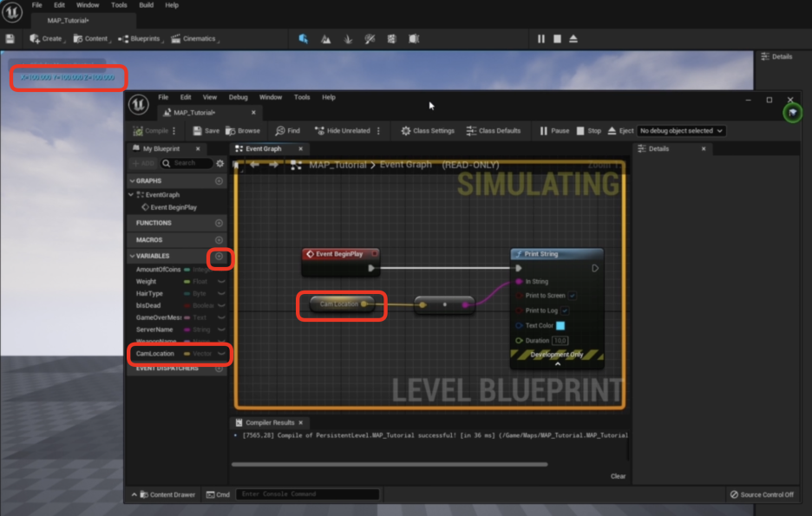Open My Blueprint settings gear
The height and width of the screenshot is (516, 812).
220,163
